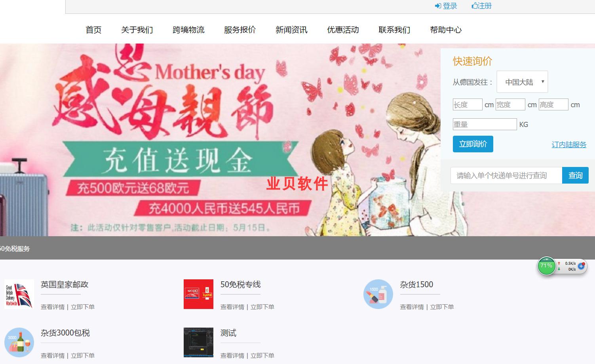Expand the 中国大陆 destination dropdown
Image resolution: width=595 pixels, height=364 pixels.
pos(522,82)
